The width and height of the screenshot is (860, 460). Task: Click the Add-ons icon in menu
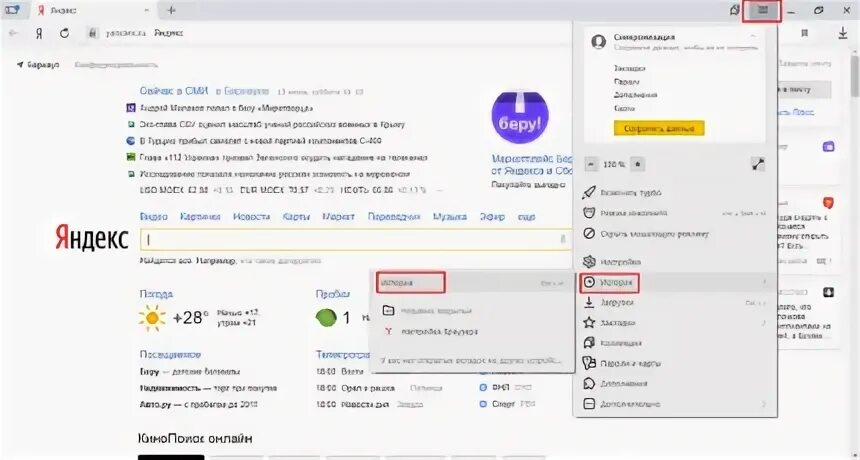pos(589,383)
